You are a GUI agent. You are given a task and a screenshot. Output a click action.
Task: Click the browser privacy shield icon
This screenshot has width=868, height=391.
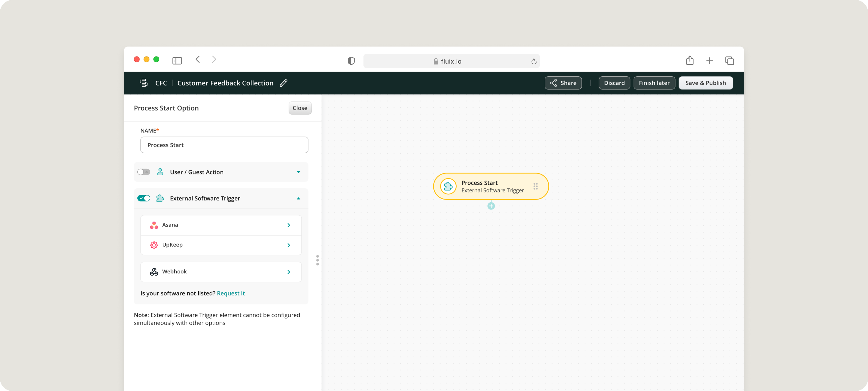point(351,61)
